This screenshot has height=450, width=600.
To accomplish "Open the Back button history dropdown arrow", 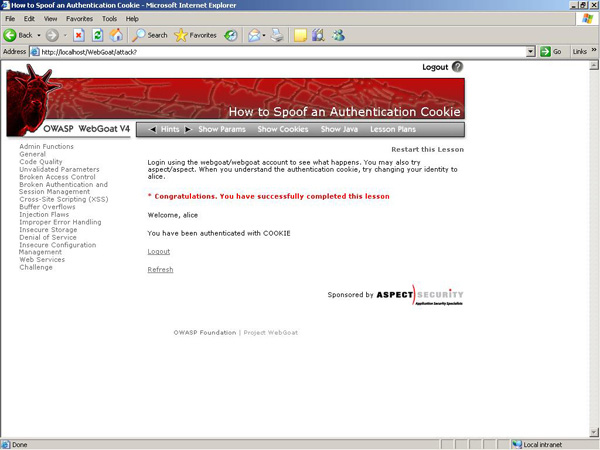I will pyautogui.click(x=39, y=35).
